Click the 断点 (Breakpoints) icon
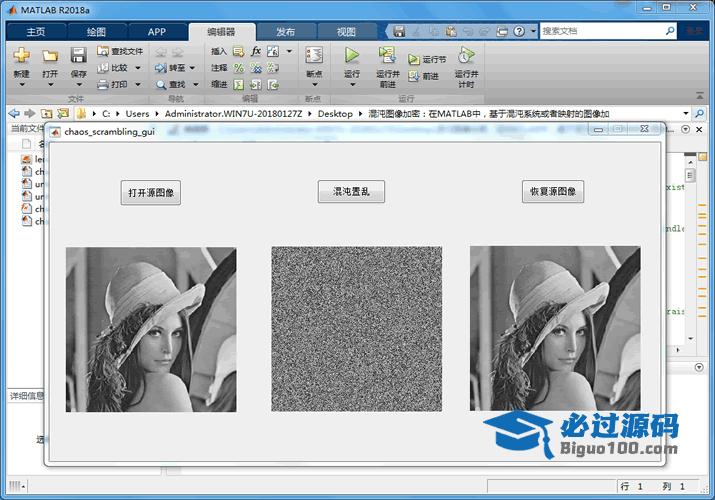The image size is (715, 500). 314,57
